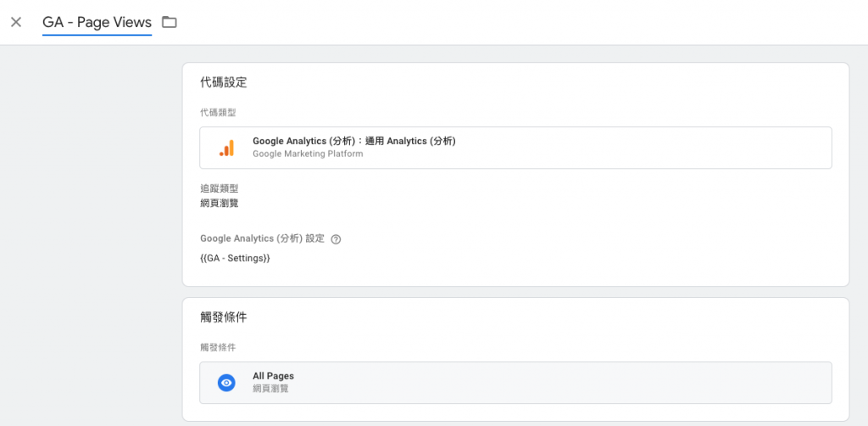Click the 追蹤類型 label
This screenshot has height=426, width=868.
click(220, 189)
